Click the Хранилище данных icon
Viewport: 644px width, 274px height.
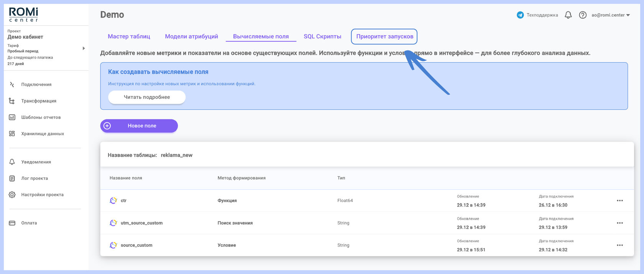coord(12,134)
